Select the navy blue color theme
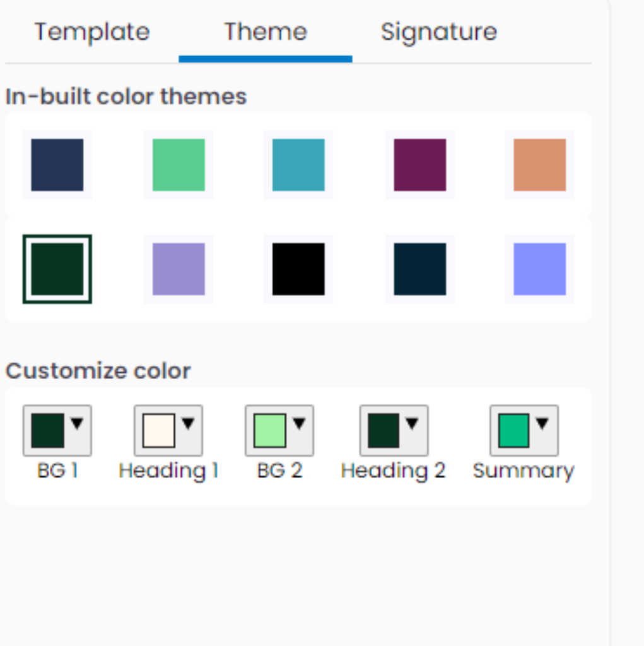Screen dimensions: 644x646 [56, 165]
